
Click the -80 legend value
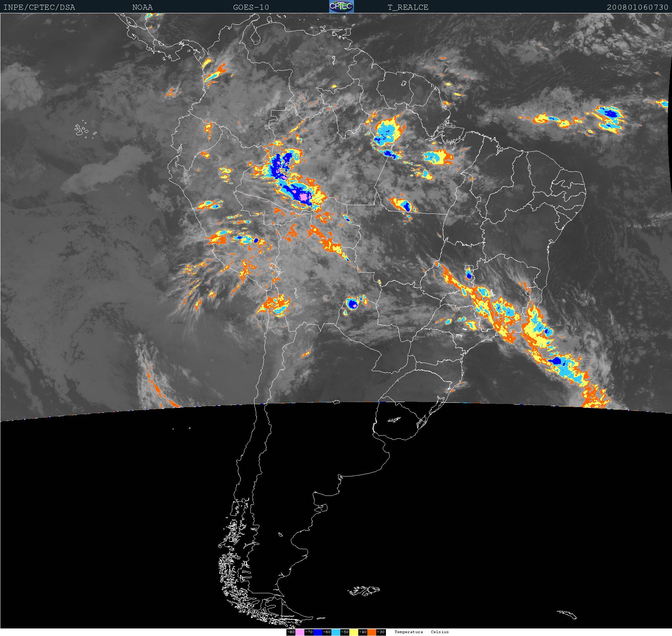tap(291, 632)
